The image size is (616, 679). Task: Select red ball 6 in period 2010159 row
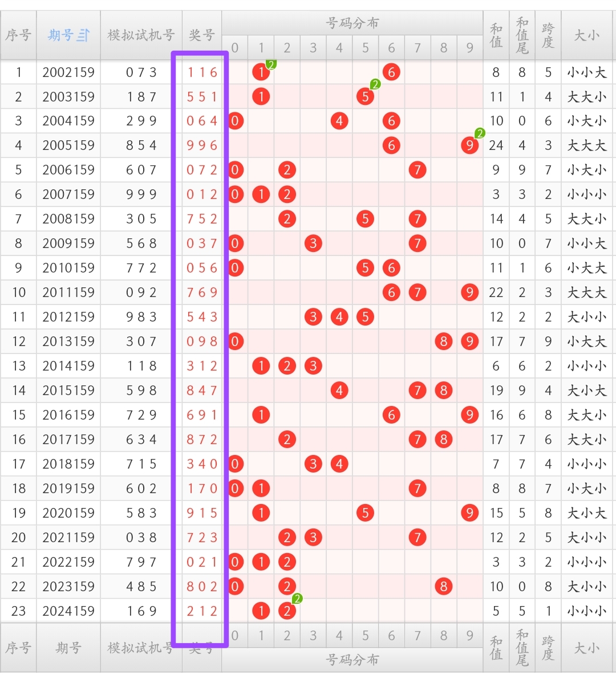[391, 267]
